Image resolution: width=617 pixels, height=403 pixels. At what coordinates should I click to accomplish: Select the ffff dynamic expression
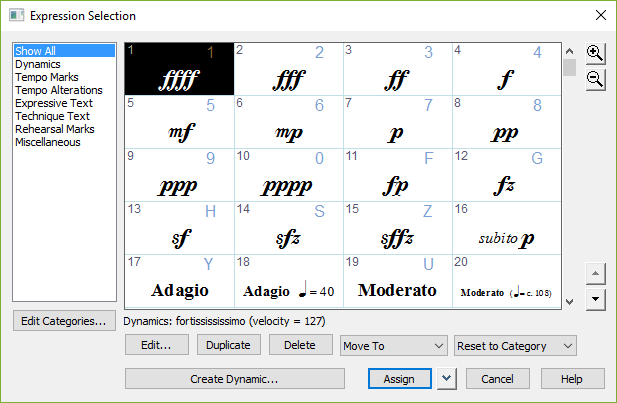click(179, 69)
